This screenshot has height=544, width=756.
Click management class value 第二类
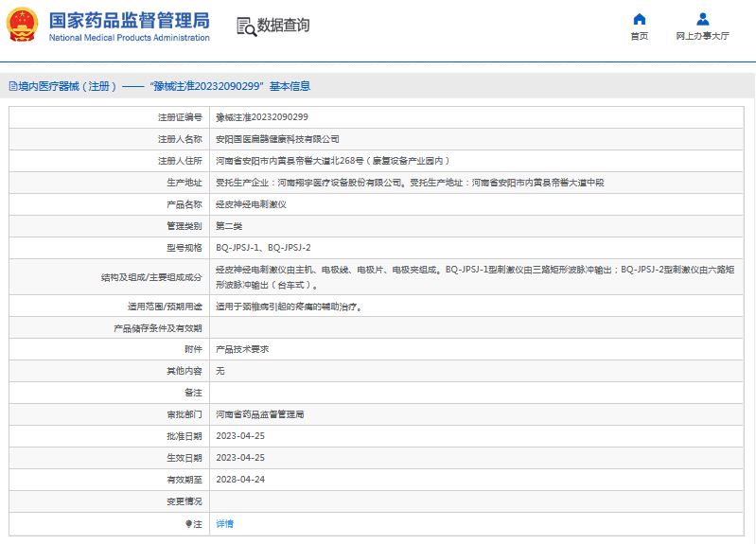click(x=229, y=226)
